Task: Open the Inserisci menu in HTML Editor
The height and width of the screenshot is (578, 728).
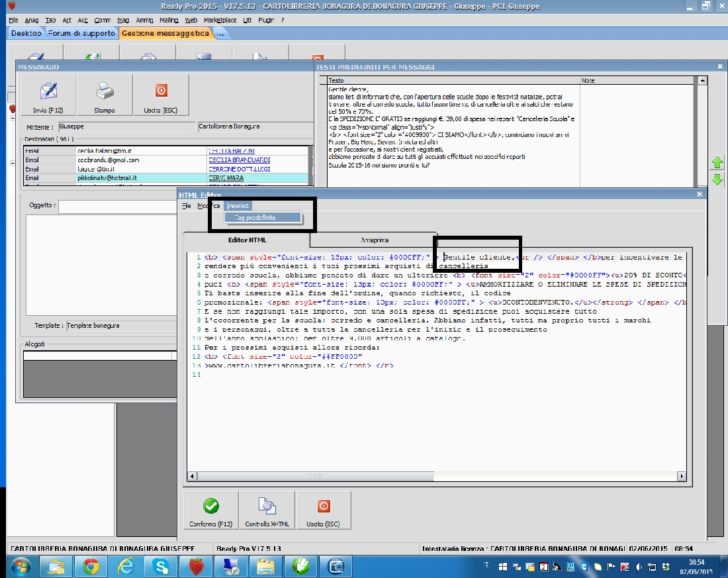Action: 238,206
